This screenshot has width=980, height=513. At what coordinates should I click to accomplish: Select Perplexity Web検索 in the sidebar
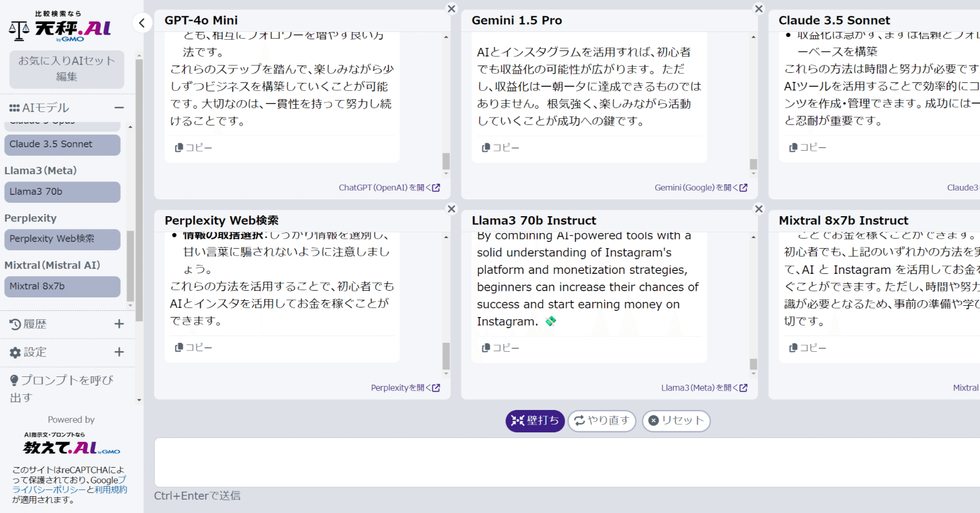[62, 239]
